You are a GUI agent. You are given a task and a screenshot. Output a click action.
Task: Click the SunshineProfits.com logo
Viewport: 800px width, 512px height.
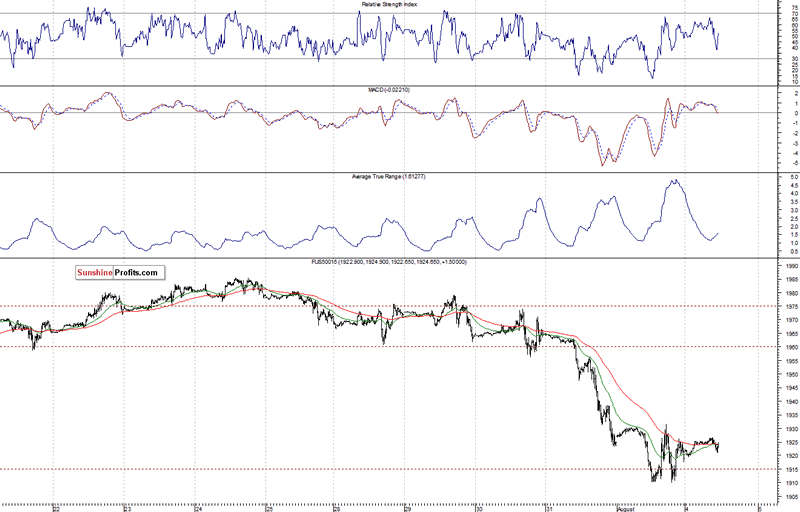coord(119,272)
